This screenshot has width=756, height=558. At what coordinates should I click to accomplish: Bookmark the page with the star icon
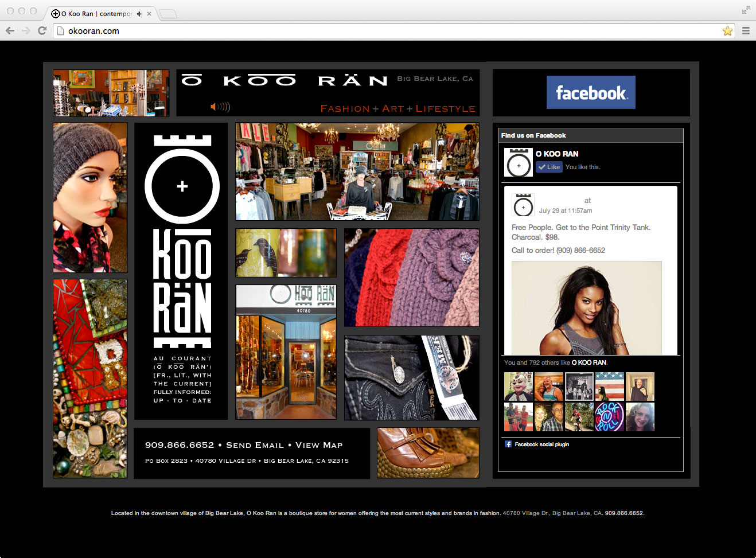(727, 31)
